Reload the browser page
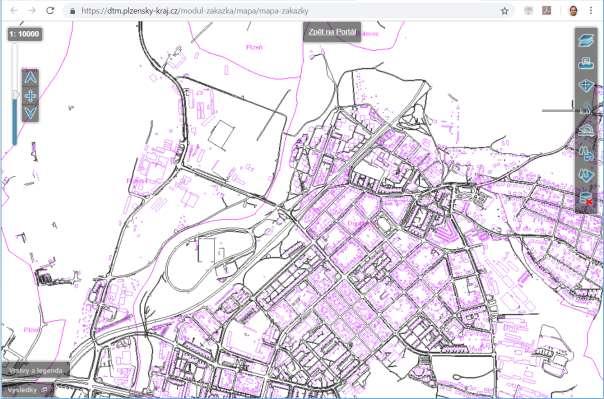The height and width of the screenshot is (399, 604). point(50,11)
